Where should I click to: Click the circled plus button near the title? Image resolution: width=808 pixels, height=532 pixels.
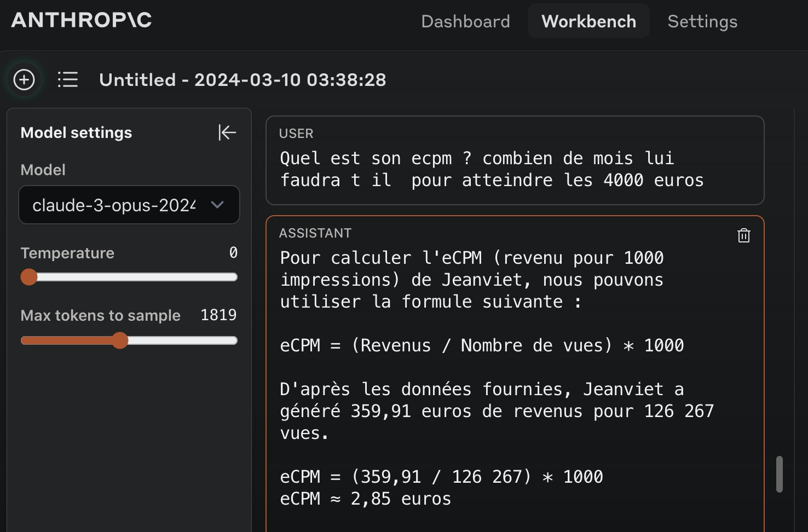coord(24,79)
